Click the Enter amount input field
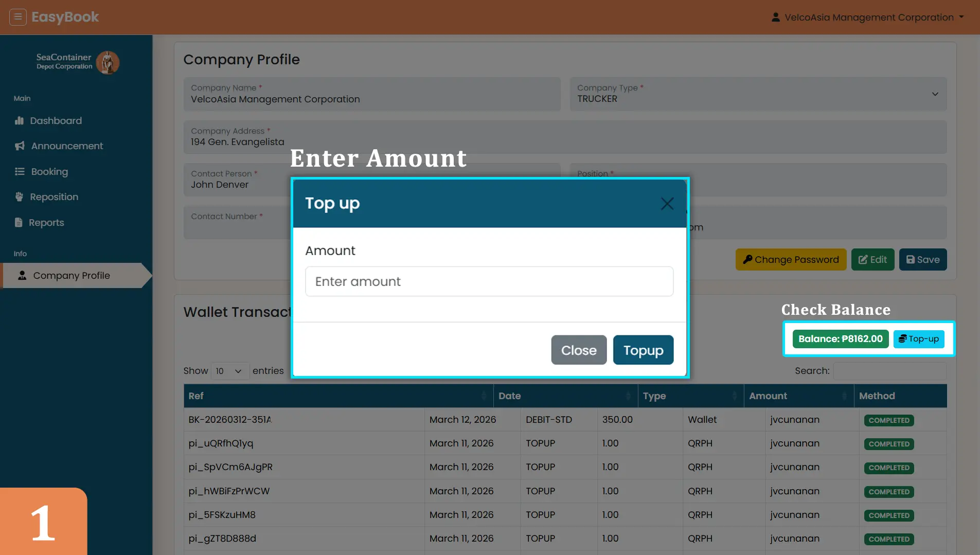980x555 pixels. point(489,281)
